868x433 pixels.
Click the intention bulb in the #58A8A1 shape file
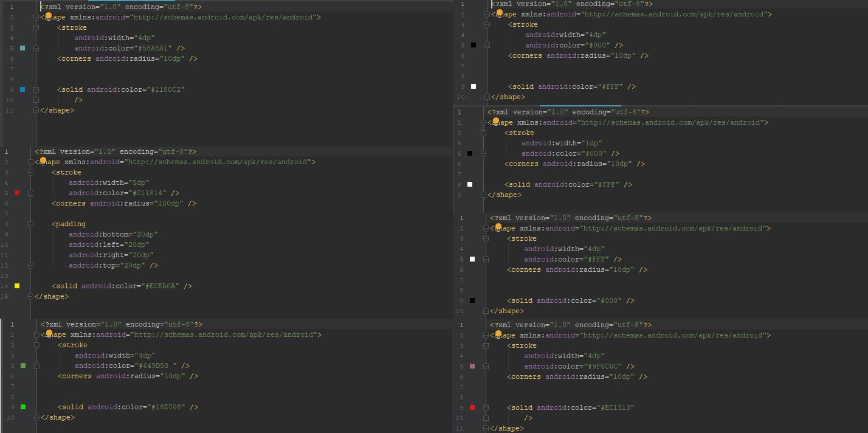tap(49, 15)
